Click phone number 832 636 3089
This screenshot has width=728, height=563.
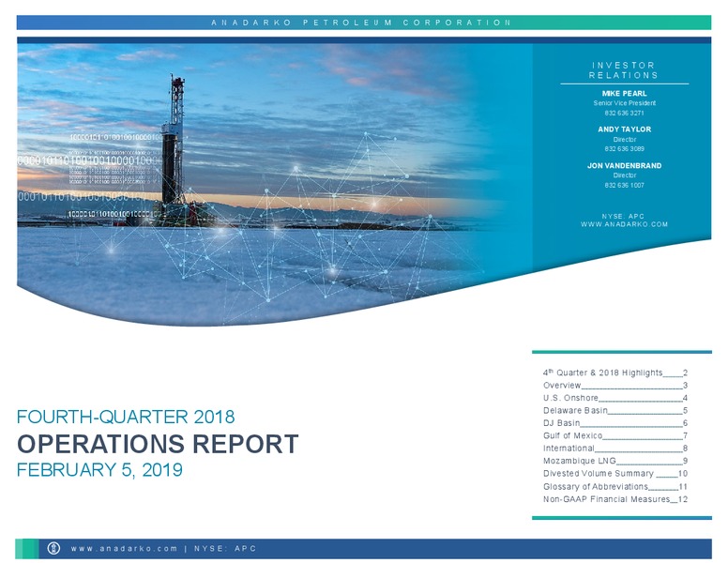click(624, 148)
